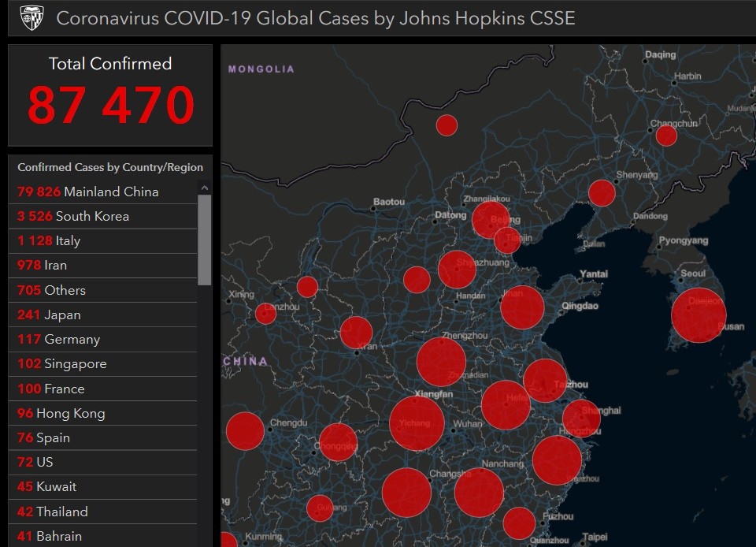This screenshot has width=756, height=547.
Task: Click the red circle over Shanghai
Action: click(581, 419)
